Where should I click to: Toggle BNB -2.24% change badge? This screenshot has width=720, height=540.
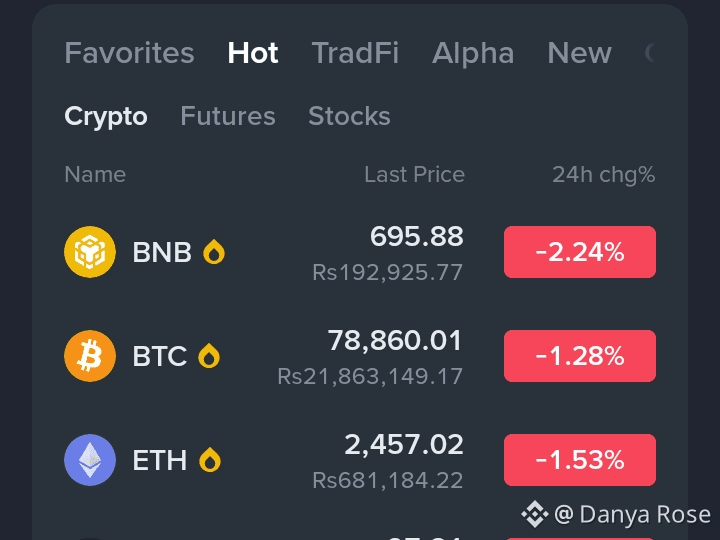pos(579,252)
